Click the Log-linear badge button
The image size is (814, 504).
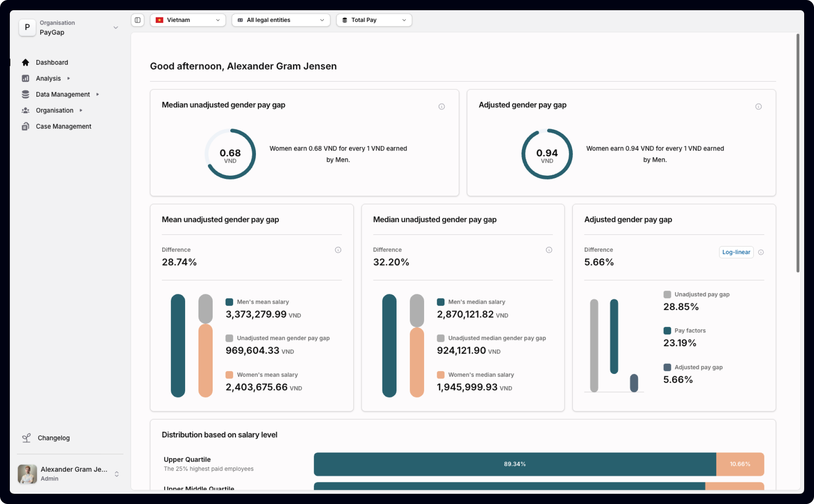click(x=736, y=252)
